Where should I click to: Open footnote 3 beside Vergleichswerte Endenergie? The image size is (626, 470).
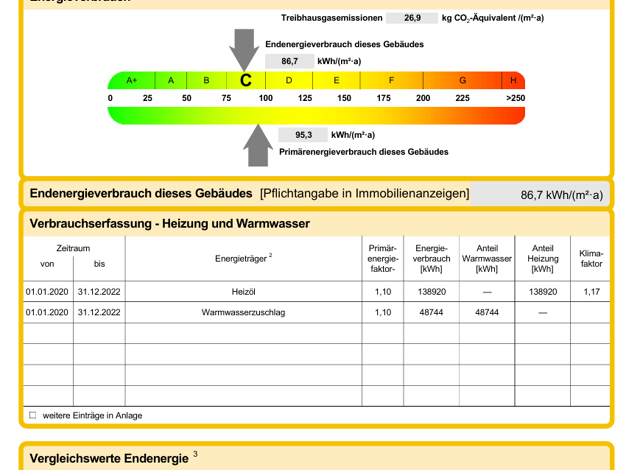(195, 455)
